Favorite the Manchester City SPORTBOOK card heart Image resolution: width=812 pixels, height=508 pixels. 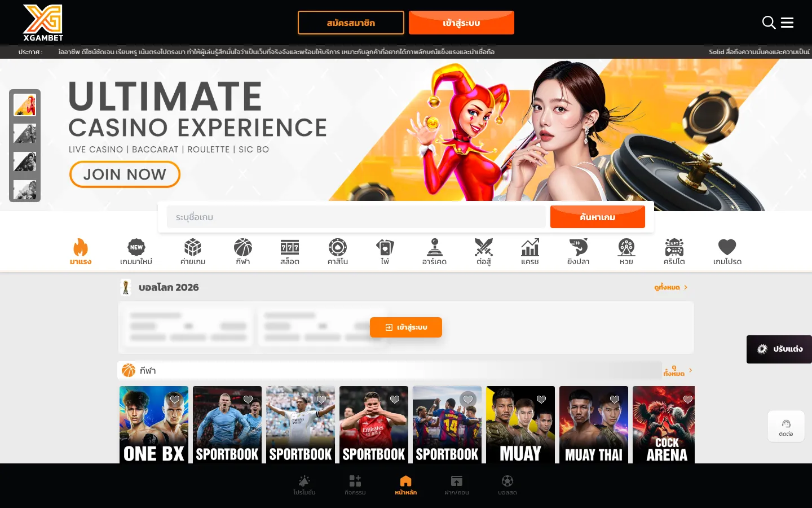pos(248,400)
